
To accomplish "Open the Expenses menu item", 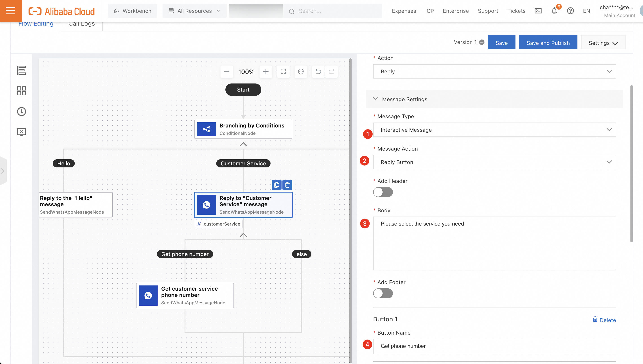I will pos(404,11).
